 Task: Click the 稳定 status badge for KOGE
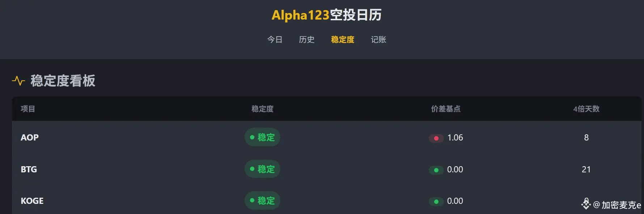click(x=262, y=201)
